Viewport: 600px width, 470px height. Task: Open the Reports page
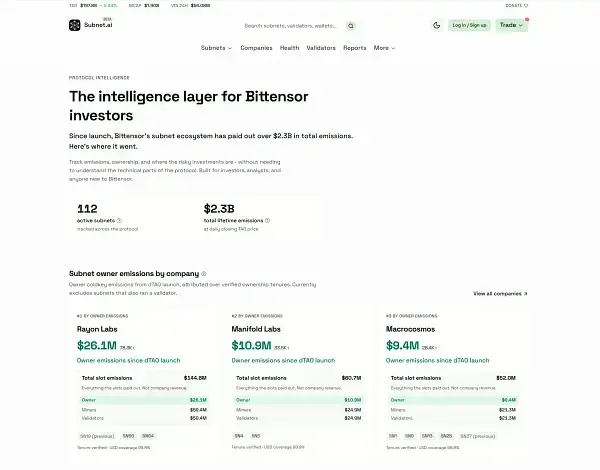click(355, 48)
